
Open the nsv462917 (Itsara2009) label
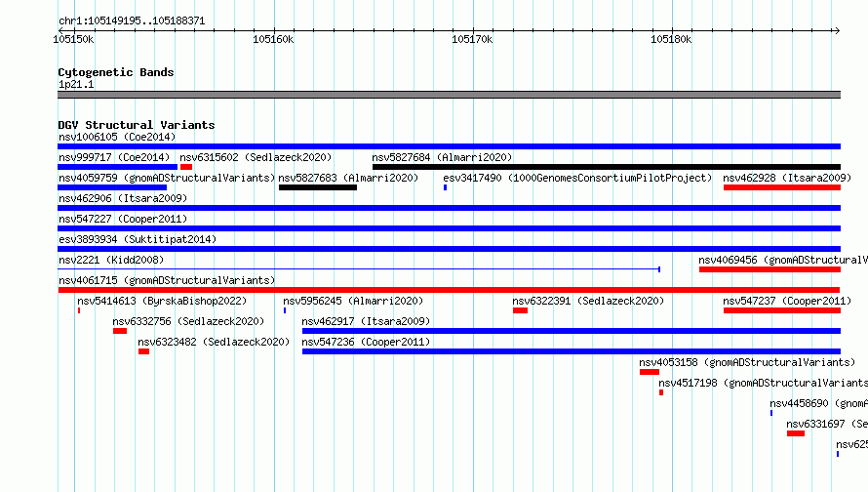[366, 321]
